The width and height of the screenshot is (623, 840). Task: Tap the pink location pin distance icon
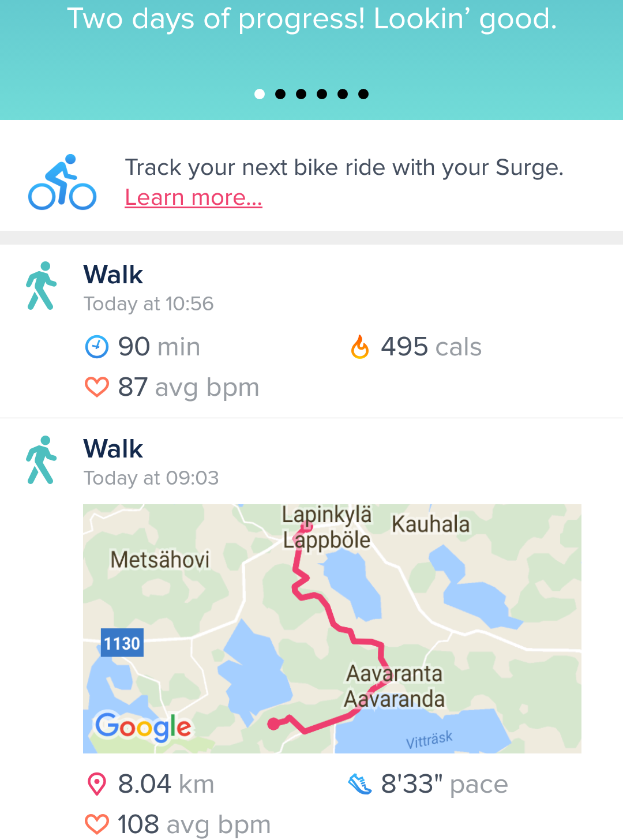[x=96, y=784]
